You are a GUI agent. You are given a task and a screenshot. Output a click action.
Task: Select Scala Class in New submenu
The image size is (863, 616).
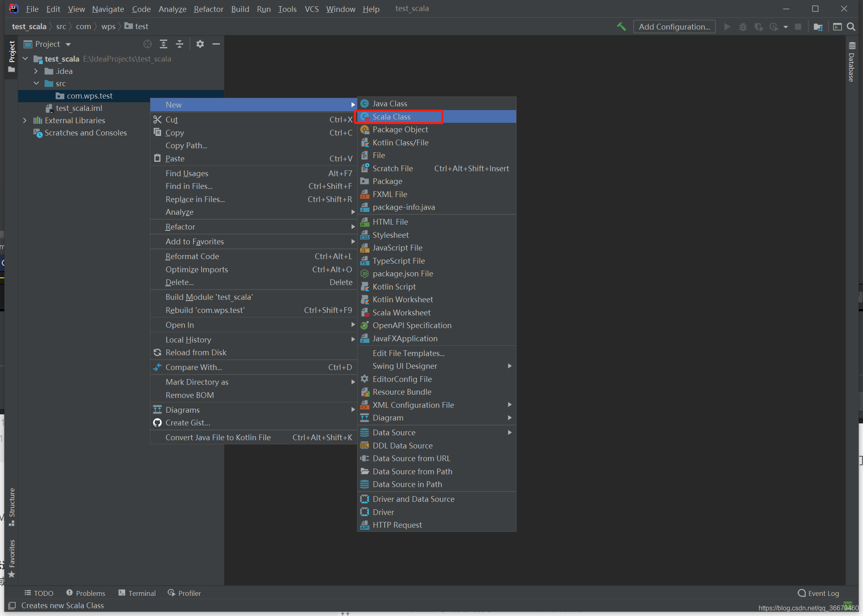[x=437, y=117]
